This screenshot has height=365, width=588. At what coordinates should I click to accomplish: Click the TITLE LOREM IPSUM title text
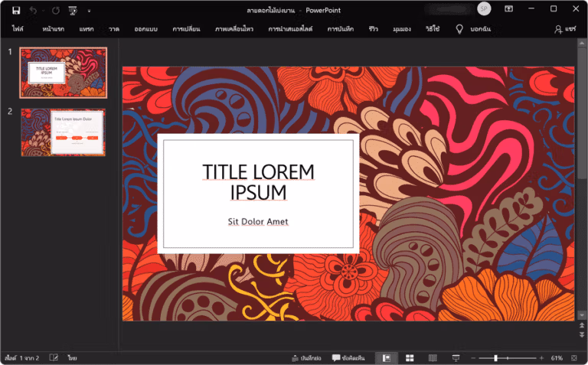click(x=258, y=182)
